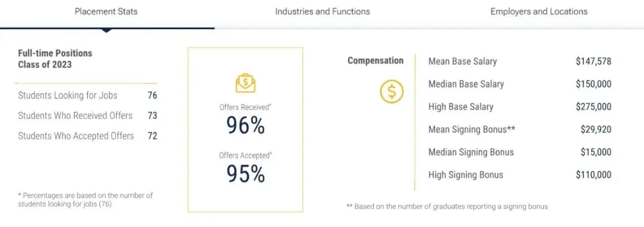
Task: Click the $15,000 median signing bonus value
Action: click(596, 153)
